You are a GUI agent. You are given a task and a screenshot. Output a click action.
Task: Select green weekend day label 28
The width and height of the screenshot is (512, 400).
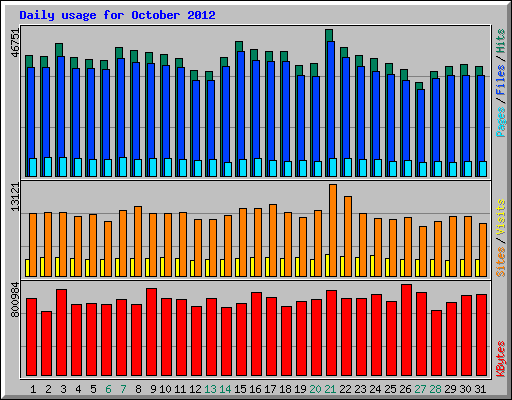(435, 389)
